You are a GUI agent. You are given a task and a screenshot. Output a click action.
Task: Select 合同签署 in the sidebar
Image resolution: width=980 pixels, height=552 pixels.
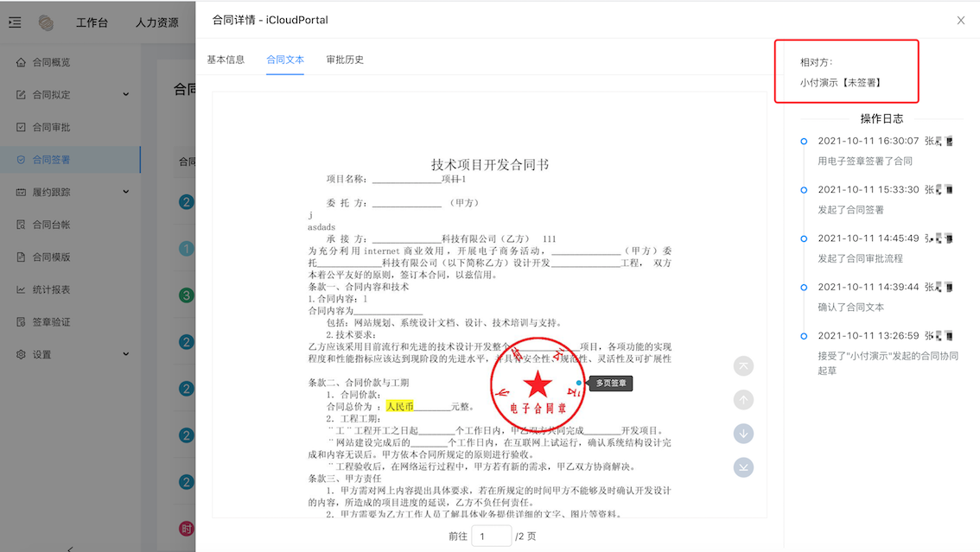[51, 159]
